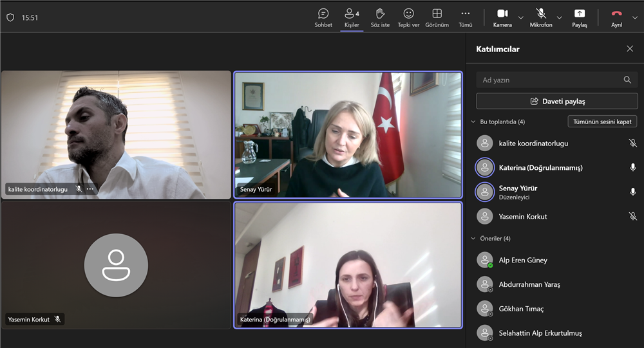Toggle the Mikrofon mute state
The width and height of the screenshot is (644, 348).
(x=541, y=17)
